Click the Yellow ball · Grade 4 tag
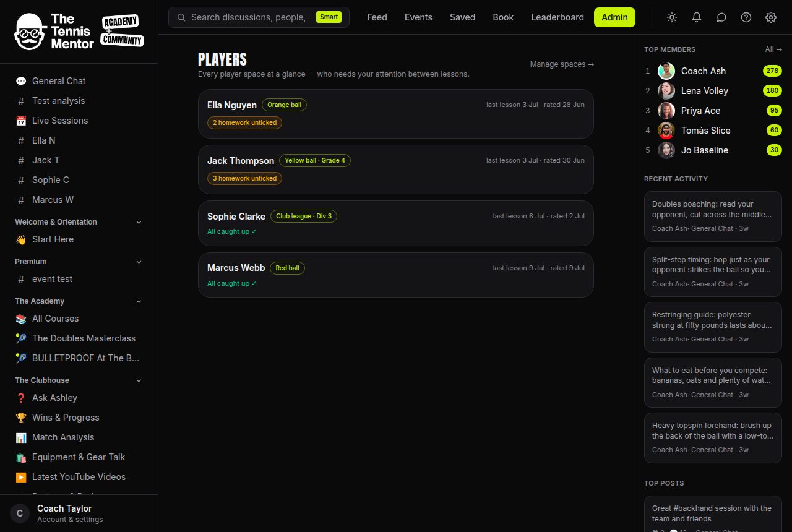Image resolution: width=792 pixels, height=532 pixels. [x=315, y=161]
